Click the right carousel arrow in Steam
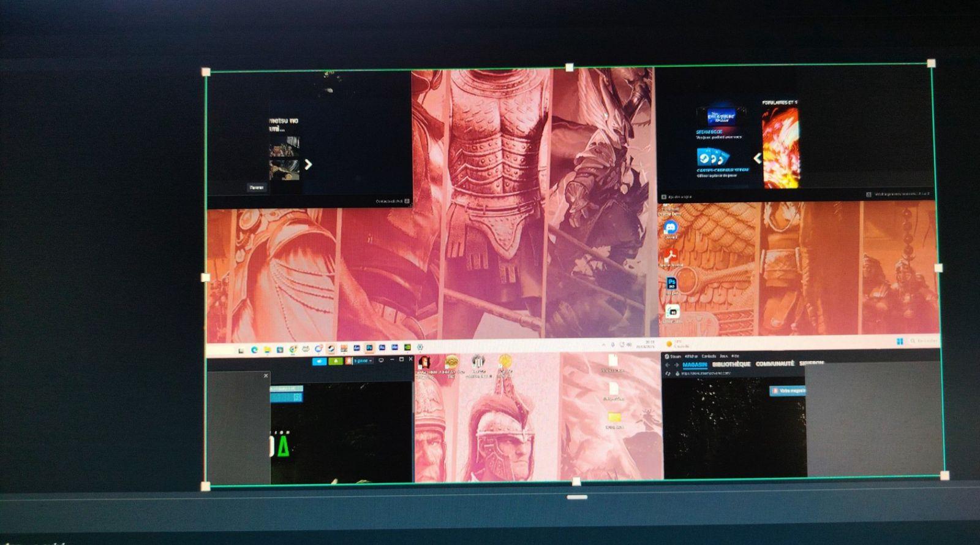This screenshot has height=545, width=980. (308, 164)
